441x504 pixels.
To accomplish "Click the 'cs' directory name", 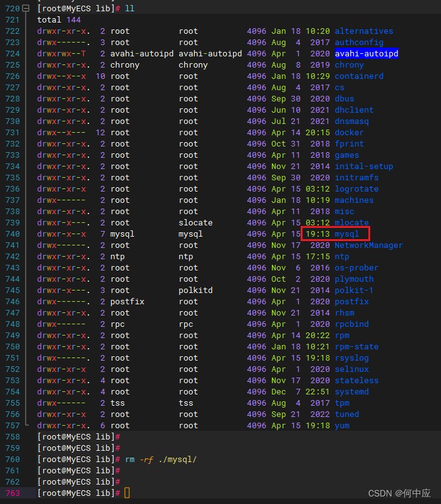I will tap(340, 88).
